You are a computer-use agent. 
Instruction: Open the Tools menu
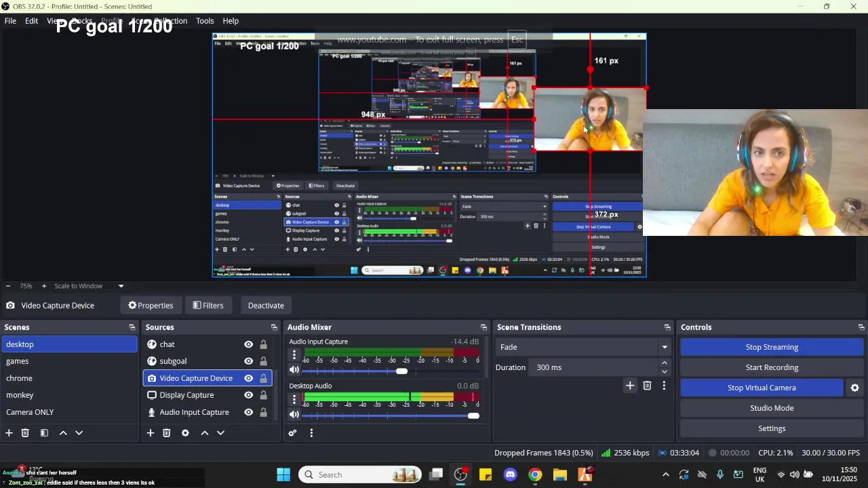tap(205, 21)
